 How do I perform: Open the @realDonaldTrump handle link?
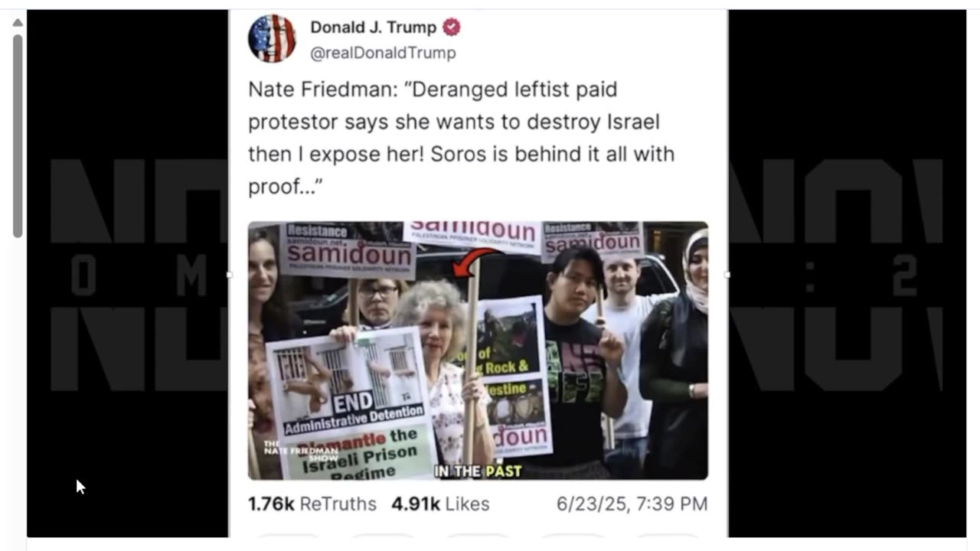coord(383,53)
